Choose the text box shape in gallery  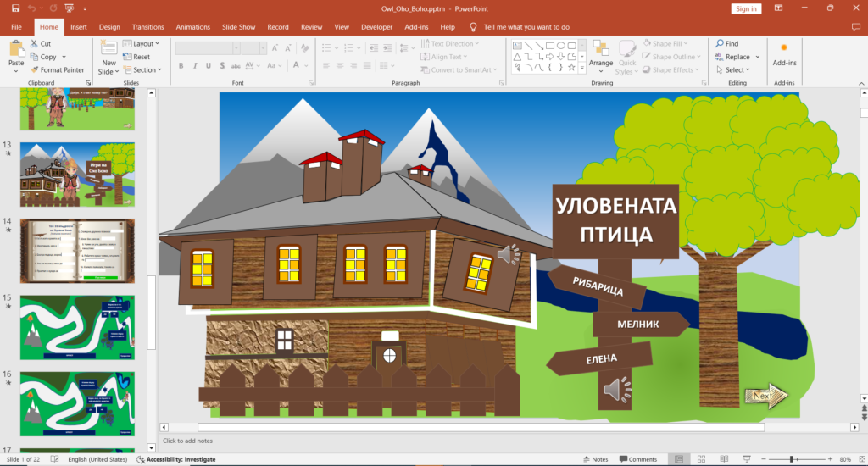point(517,46)
